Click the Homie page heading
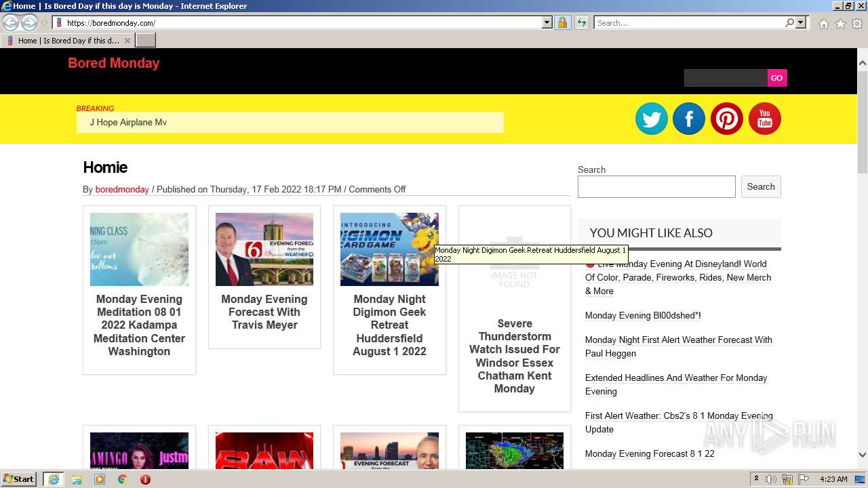The width and height of the screenshot is (868, 488). pos(105,167)
